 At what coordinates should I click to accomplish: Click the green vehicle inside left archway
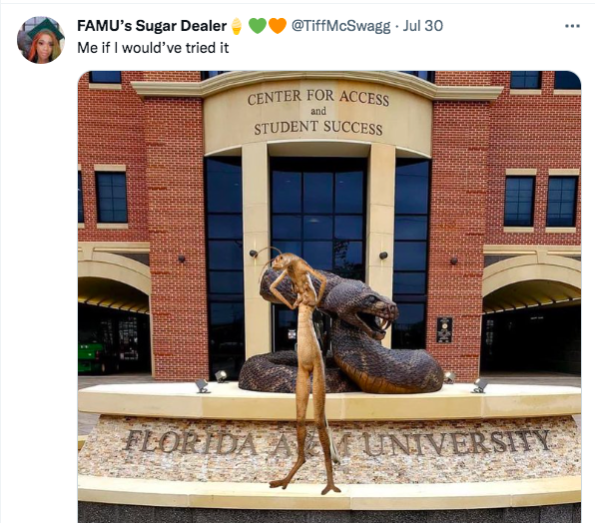tap(91, 357)
